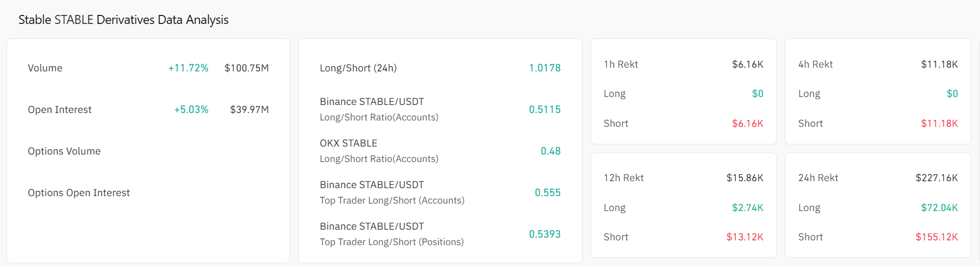The image size is (980, 267).
Task: Open the OKX STABLE Long/Short Ratio entry
Action: point(379,151)
